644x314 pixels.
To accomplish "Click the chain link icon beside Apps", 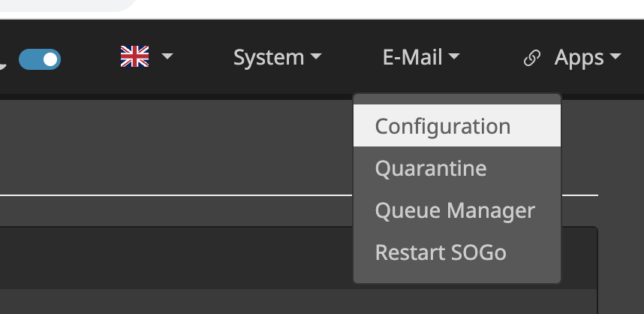I will coord(531,59).
